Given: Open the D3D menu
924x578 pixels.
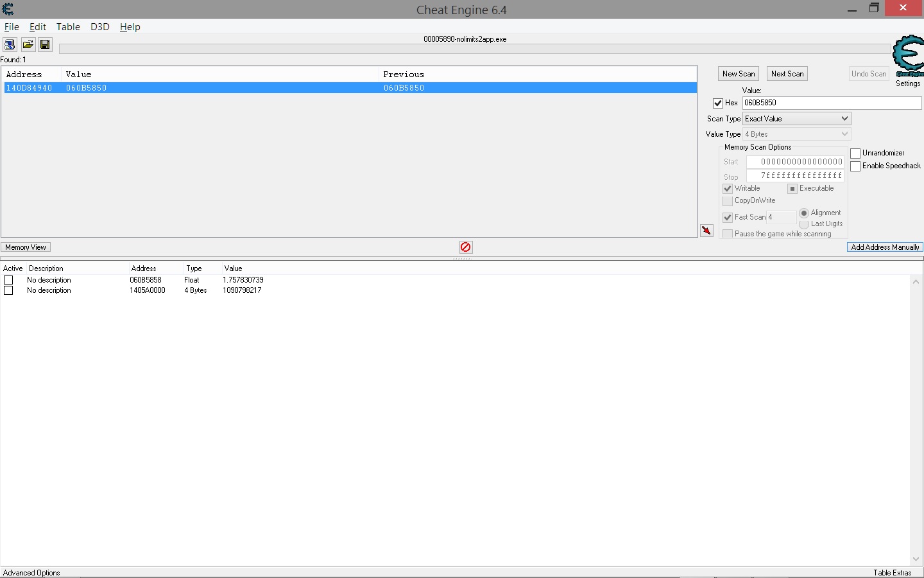Looking at the screenshot, I should tap(100, 27).
